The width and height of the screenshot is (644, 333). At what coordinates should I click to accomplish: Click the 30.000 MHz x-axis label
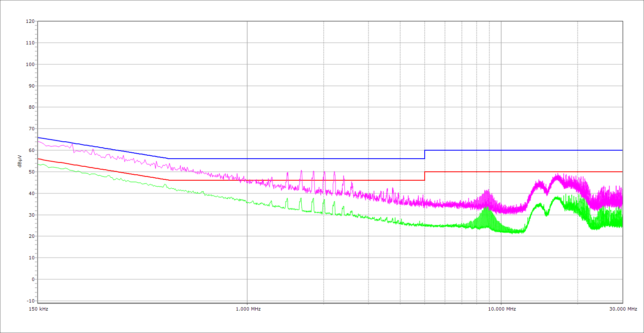623,309
